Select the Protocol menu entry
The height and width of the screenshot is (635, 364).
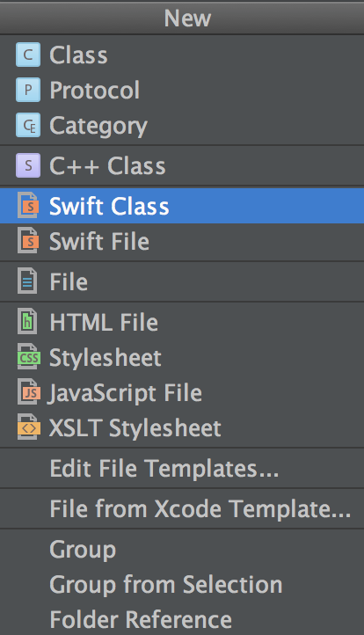182,90
